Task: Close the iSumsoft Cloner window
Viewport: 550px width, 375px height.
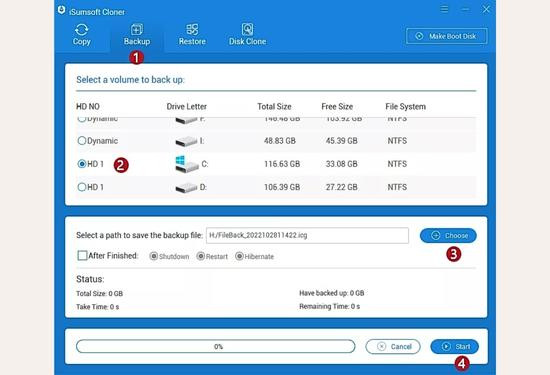Action: (x=486, y=9)
